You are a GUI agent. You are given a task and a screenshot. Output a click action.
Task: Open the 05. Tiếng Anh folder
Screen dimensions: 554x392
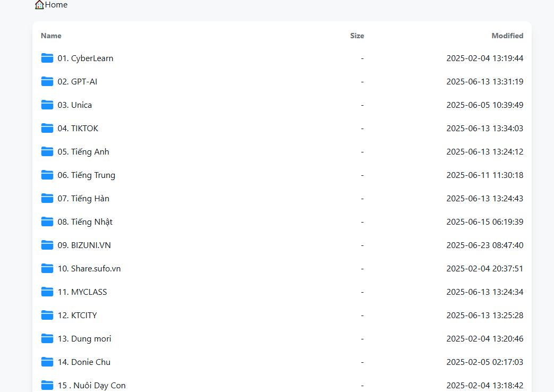(83, 152)
